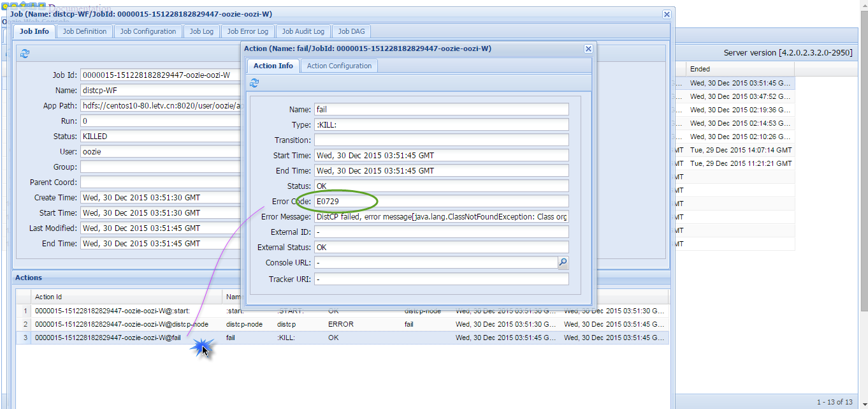Open the @fail action link
Image resolution: width=868 pixels, height=409 pixels.
(x=105, y=338)
